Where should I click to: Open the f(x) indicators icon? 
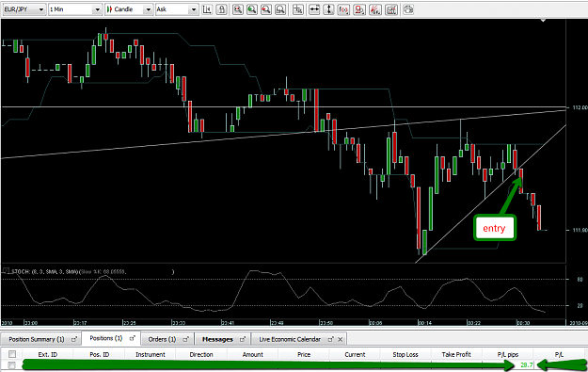343,9
